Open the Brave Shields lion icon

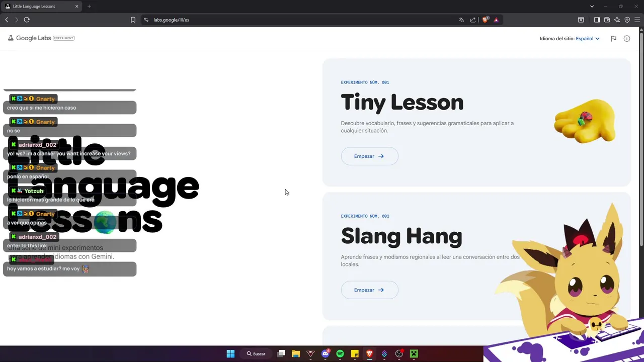pos(486,20)
